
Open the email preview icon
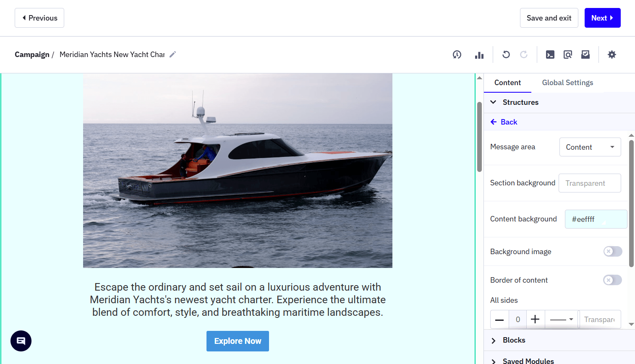[x=567, y=55]
